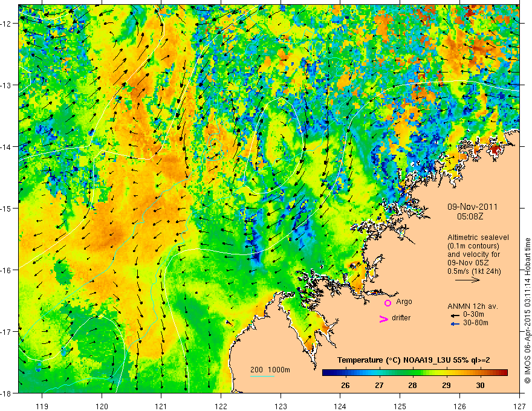The height and width of the screenshot is (411, 532).
Task: Click the 27 value on temperature scale
Action: [x=379, y=386]
